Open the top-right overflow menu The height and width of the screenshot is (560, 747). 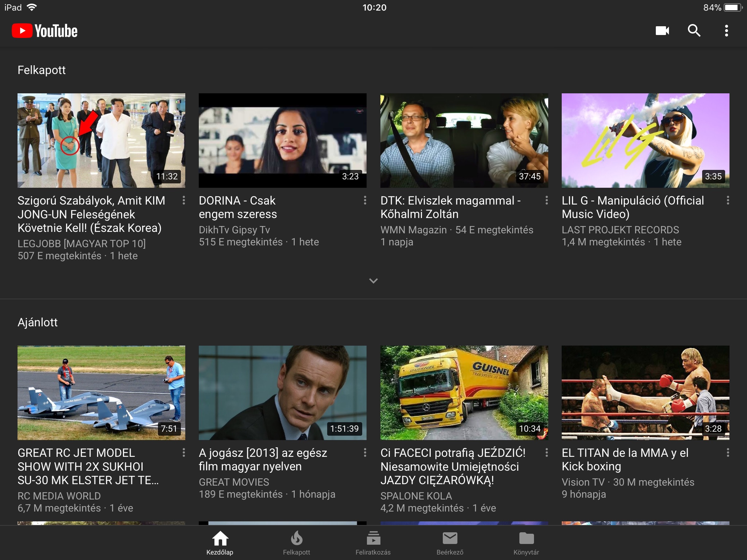(x=726, y=31)
